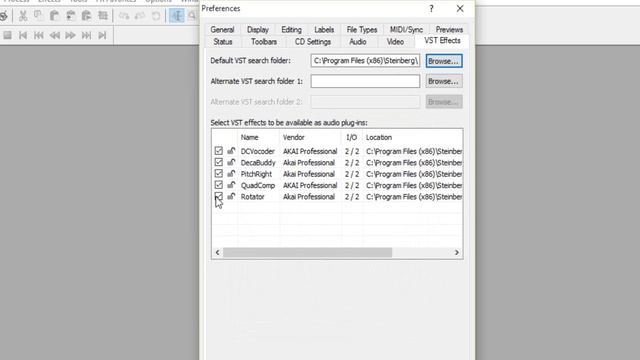
Task: Click the next marker skip-forward button
Action: tap(87, 35)
